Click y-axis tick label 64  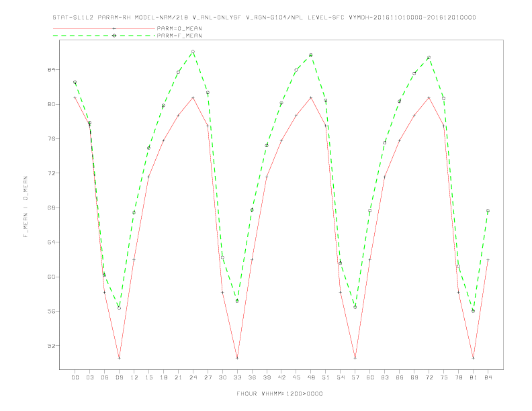click(51, 242)
